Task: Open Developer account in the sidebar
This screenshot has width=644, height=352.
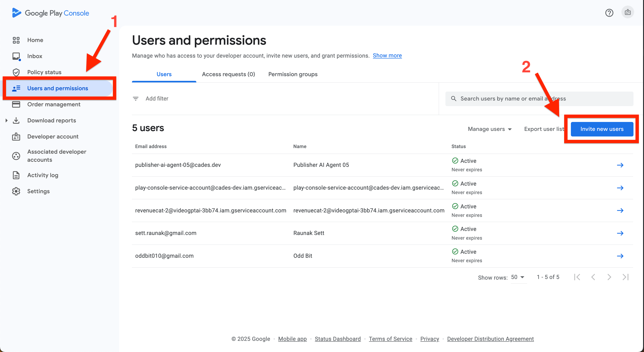Action: point(53,136)
